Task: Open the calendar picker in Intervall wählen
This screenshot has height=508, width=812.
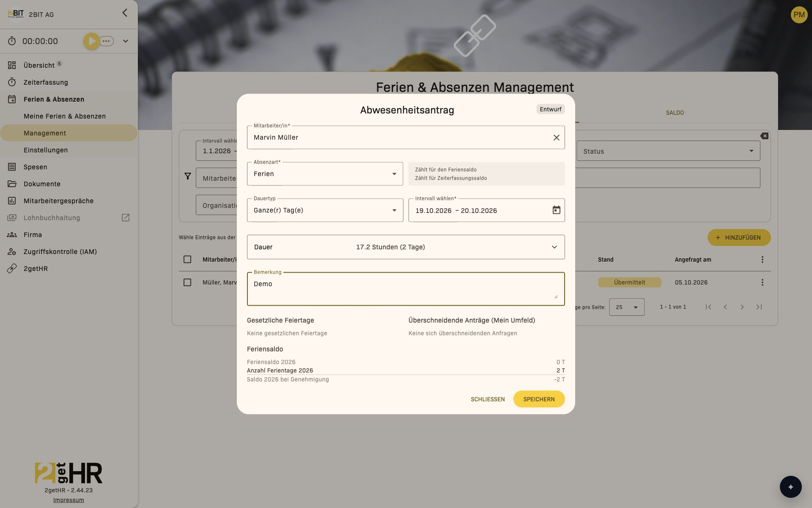Action: coord(556,210)
